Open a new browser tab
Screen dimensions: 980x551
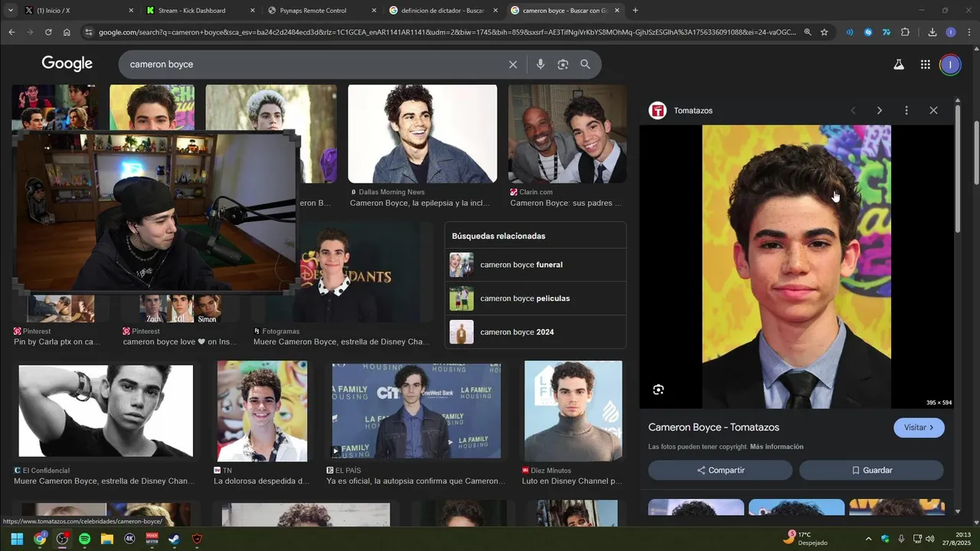[635, 11]
